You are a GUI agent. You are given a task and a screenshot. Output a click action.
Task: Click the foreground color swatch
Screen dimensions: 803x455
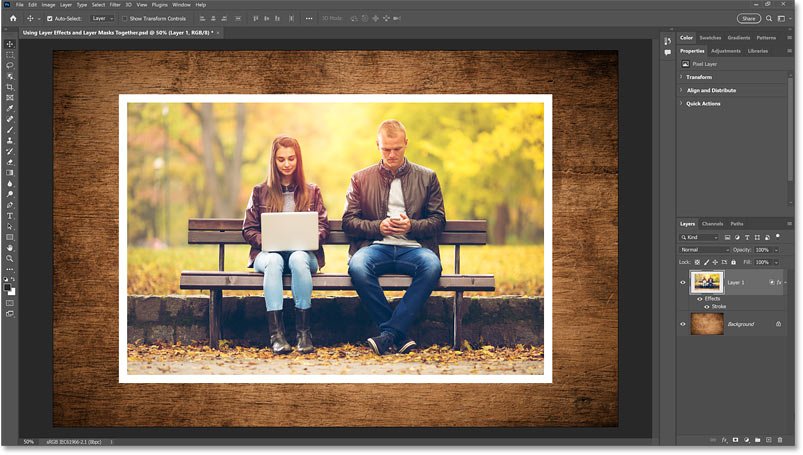point(8,287)
